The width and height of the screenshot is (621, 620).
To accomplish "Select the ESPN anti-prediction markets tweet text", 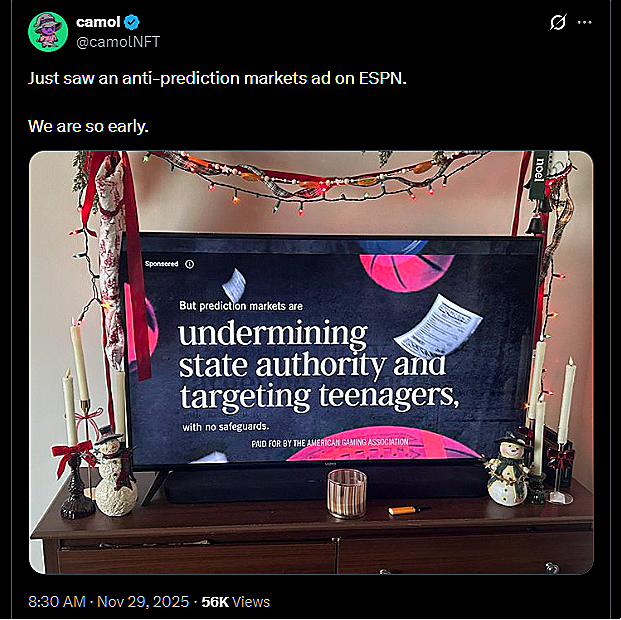I will (217, 78).
